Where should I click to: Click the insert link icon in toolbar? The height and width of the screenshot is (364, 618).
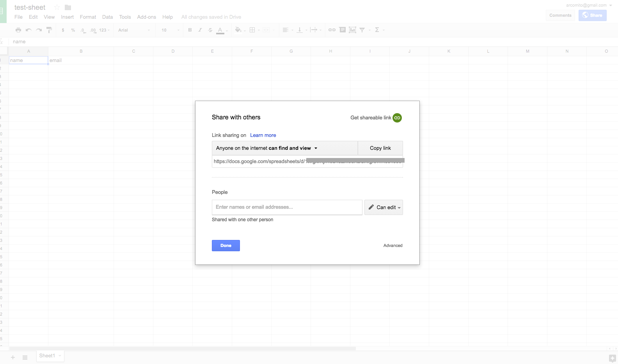click(332, 30)
